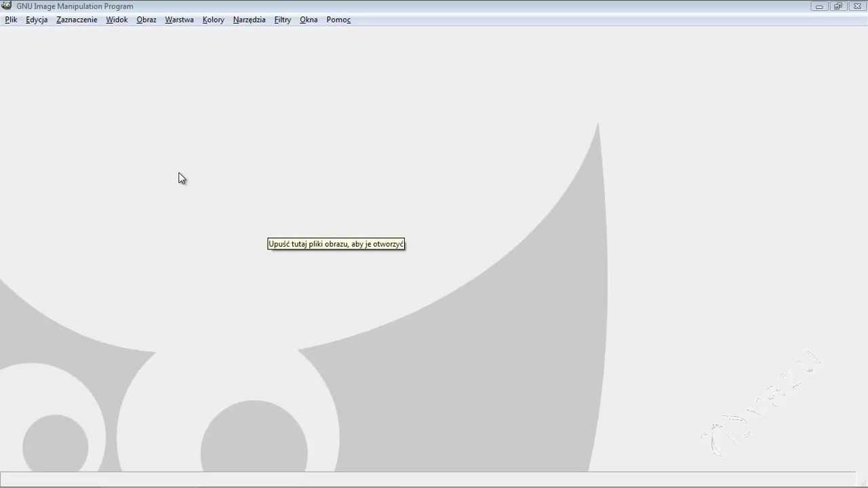This screenshot has height=488, width=868.
Task: Open the Zaznaczenie menu
Action: 77,20
